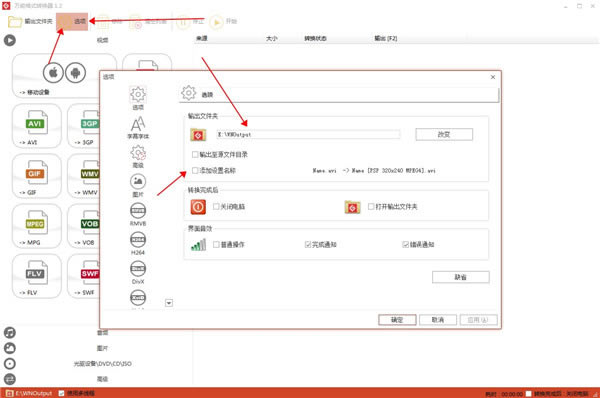Open the Options toolbar item
600x398 pixels.
pyautogui.click(x=72, y=21)
